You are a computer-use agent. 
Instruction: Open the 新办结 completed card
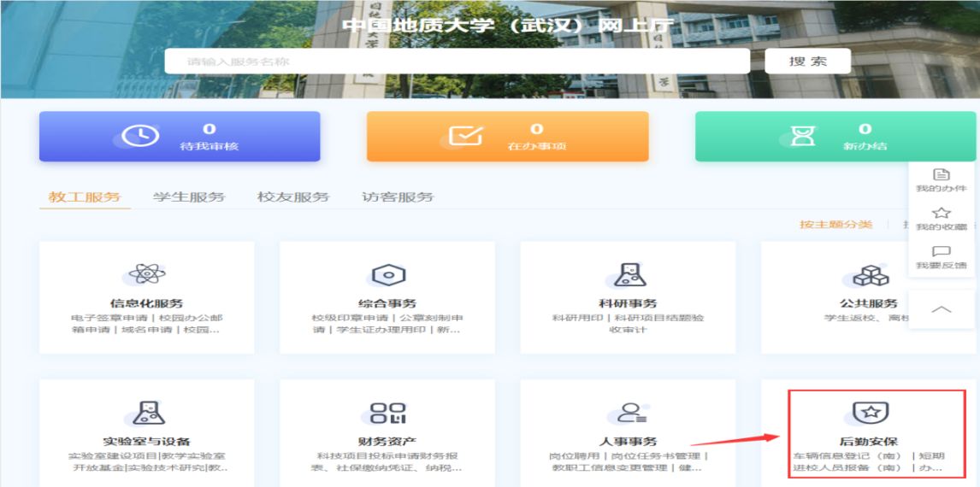pos(835,137)
